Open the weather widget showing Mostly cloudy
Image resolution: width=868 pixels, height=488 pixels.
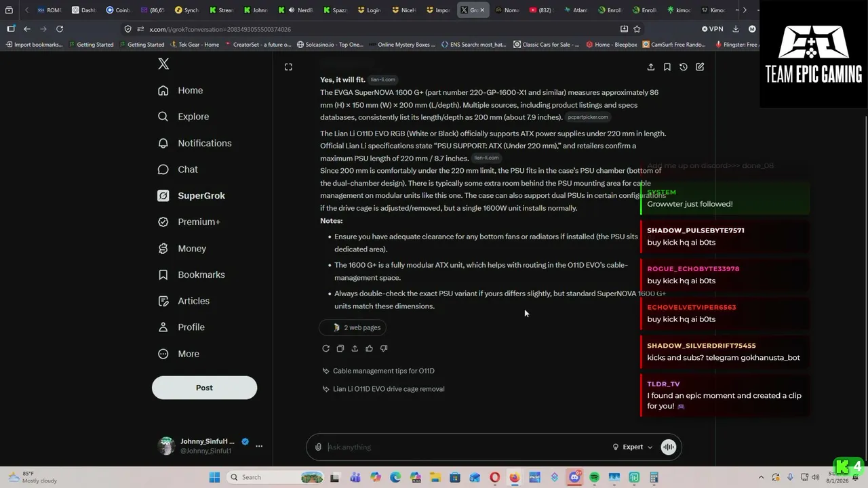[x=33, y=477]
